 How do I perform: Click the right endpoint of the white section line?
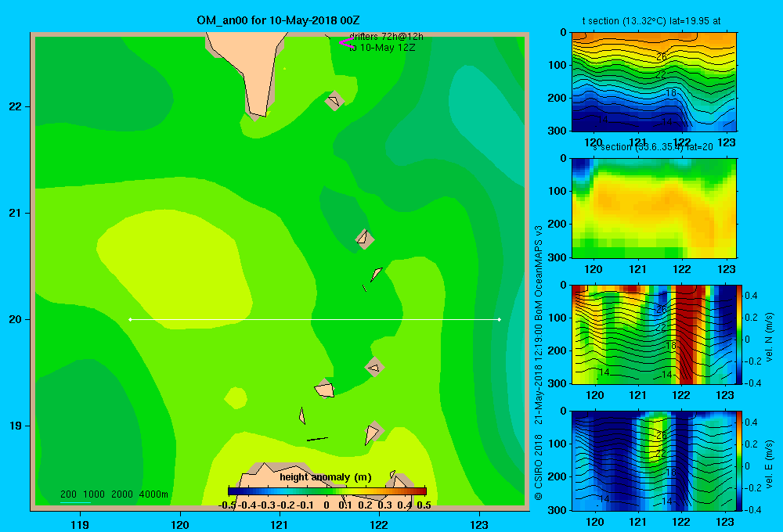(x=500, y=319)
